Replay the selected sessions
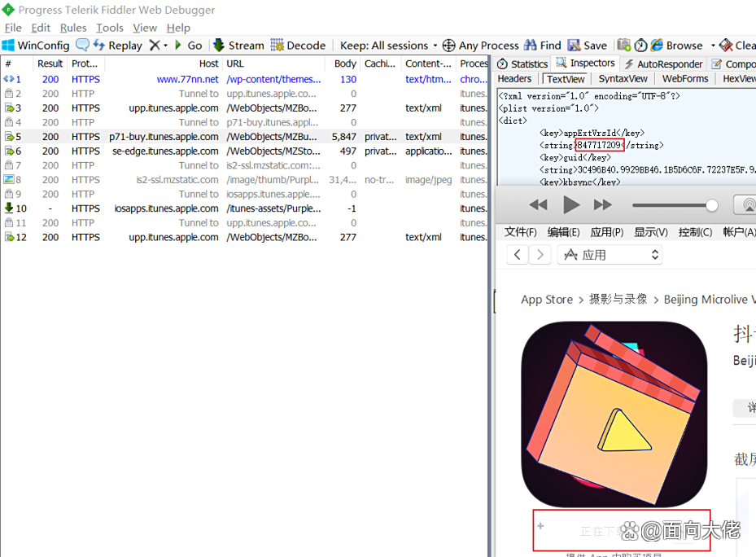This screenshot has width=756, height=557. click(118, 46)
